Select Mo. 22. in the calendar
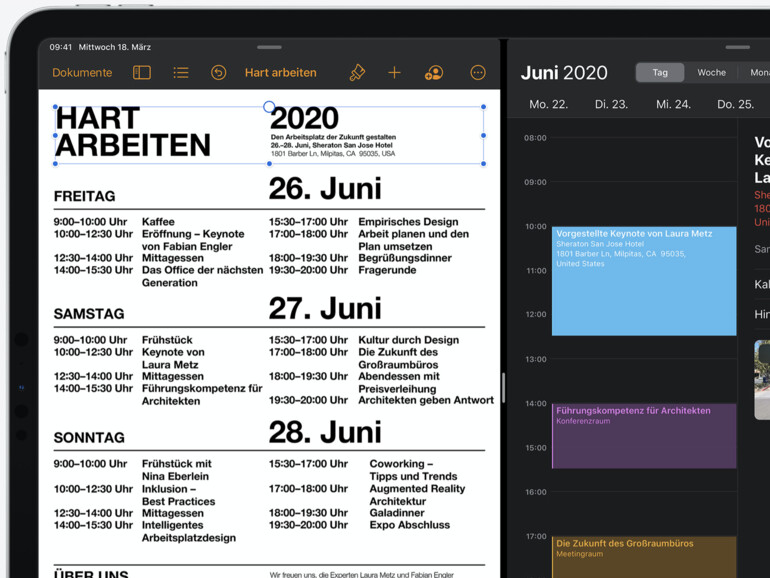Screen dimensions: 770x578 click(549, 104)
